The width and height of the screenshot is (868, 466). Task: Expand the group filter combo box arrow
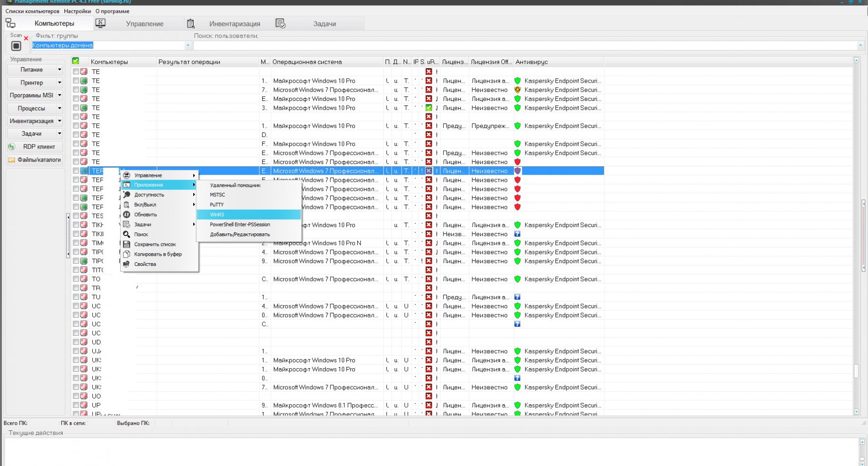click(x=188, y=46)
